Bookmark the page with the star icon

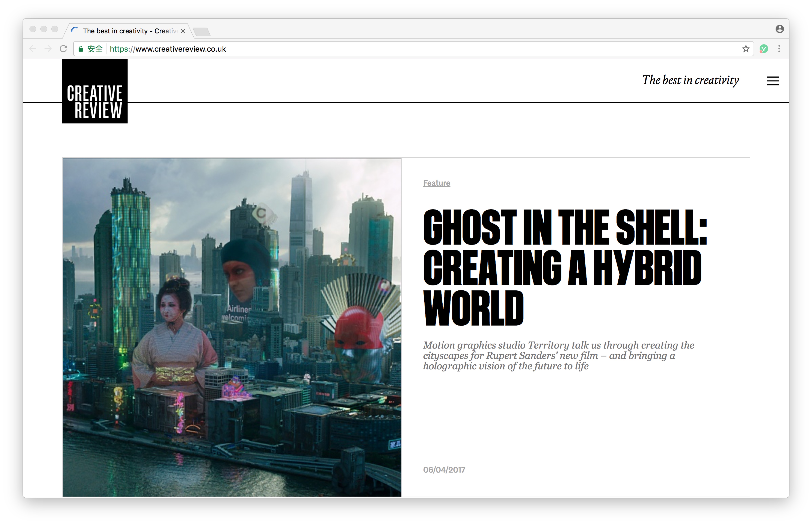tap(746, 49)
